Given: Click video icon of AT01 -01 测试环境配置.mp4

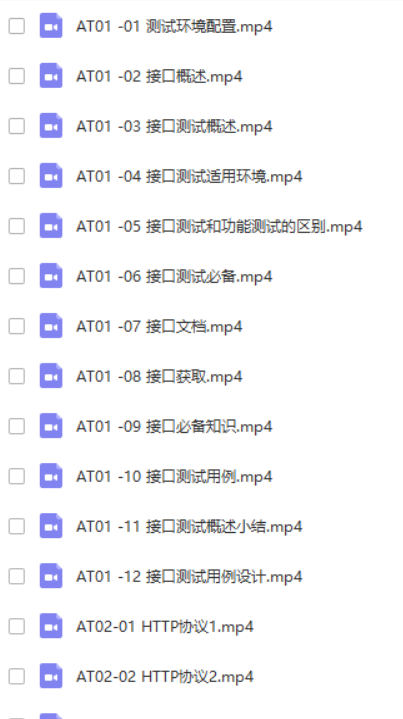Looking at the screenshot, I should coord(51,26).
